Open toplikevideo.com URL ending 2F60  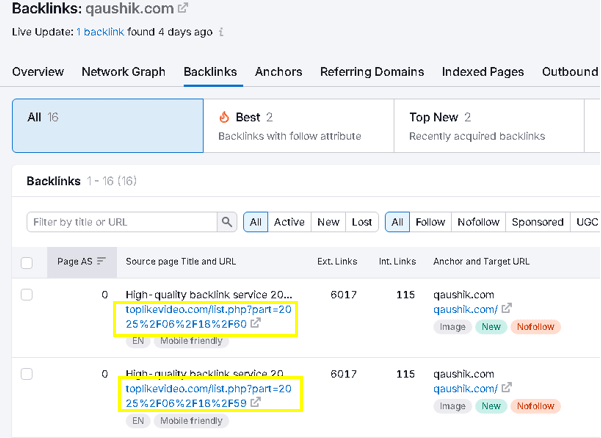coord(209,317)
